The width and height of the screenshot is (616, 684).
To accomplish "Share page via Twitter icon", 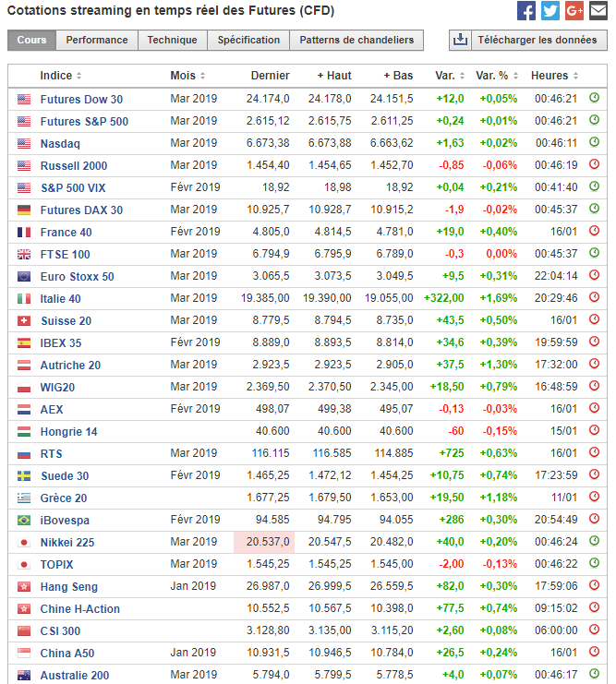I will 550,10.
